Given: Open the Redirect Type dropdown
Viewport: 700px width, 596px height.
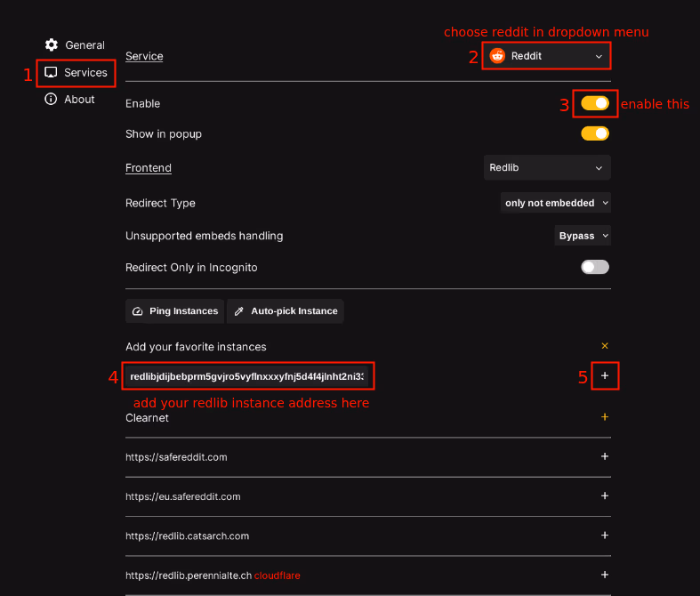Looking at the screenshot, I should tap(556, 203).
